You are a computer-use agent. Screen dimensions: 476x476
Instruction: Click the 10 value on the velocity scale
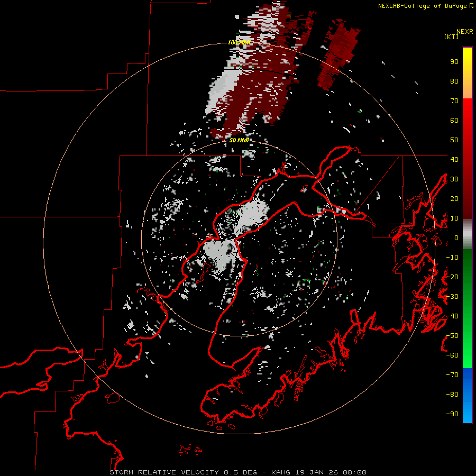tap(454, 218)
